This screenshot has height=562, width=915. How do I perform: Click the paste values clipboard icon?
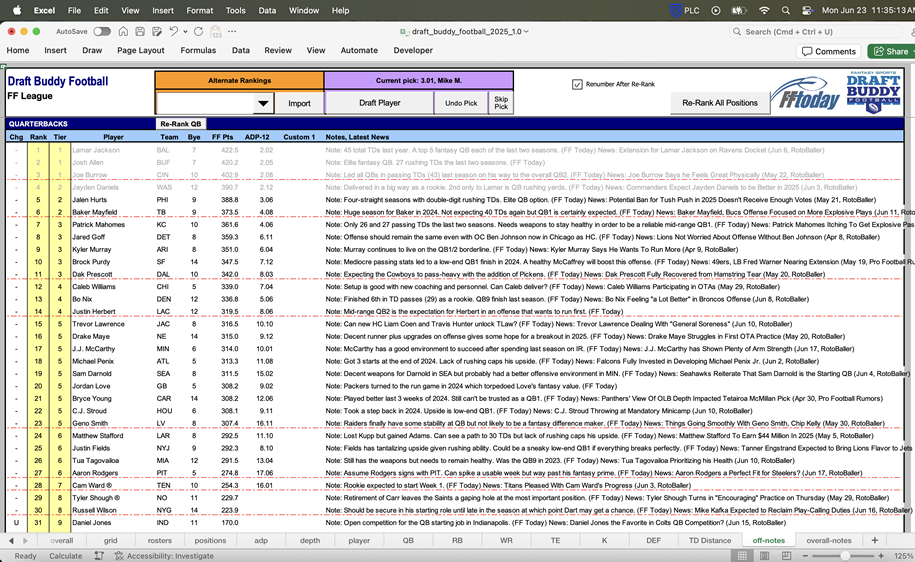coord(216,32)
